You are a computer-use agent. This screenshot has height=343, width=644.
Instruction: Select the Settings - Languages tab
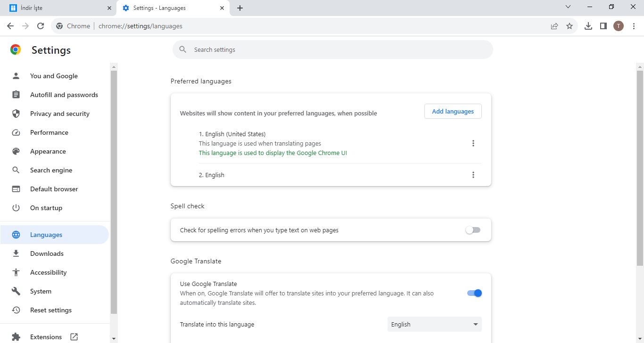point(173,8)
